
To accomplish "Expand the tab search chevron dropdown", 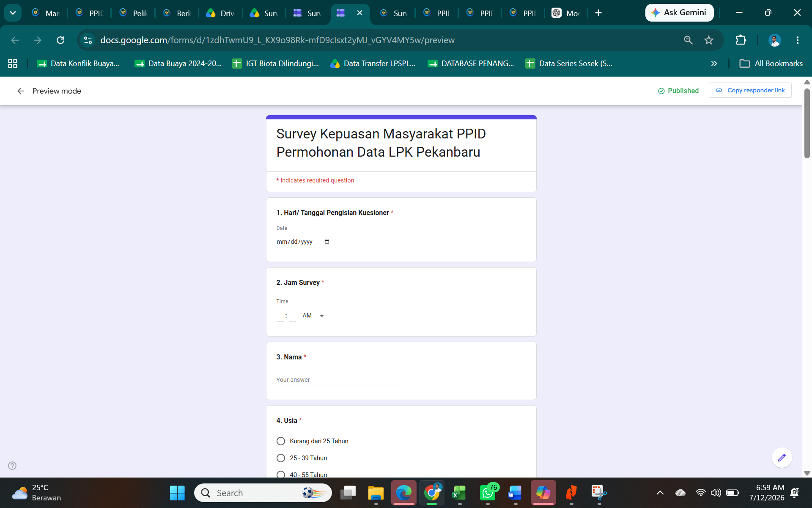I will (x=13, y=13).
